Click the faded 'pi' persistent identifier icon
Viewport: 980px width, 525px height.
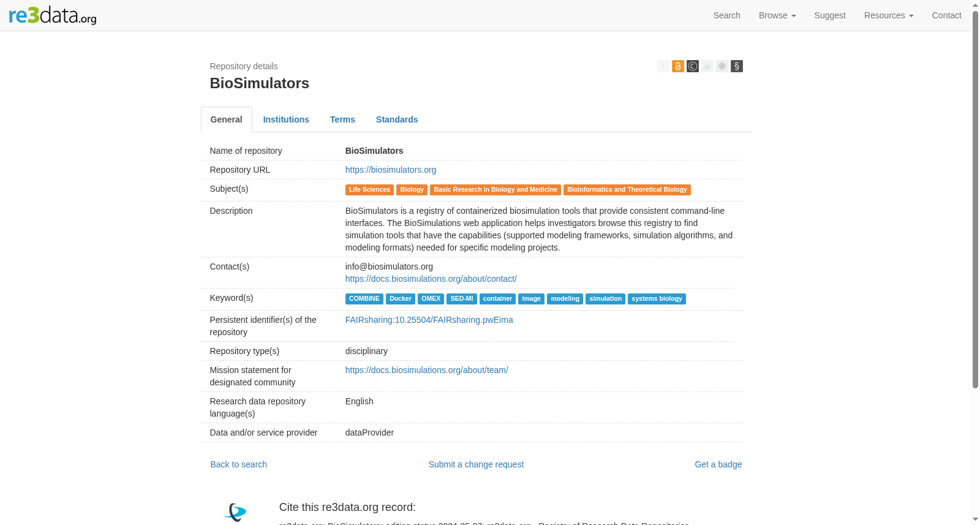[x=707, y=66]
